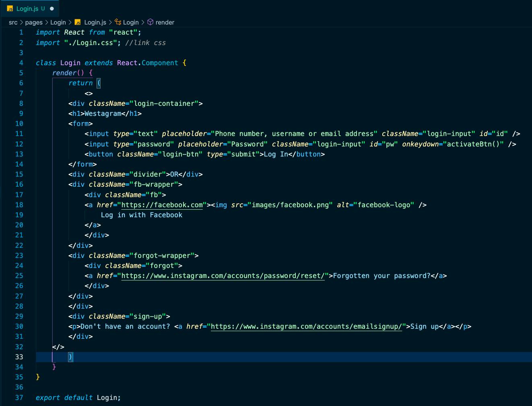Click the JS icon in the breadcrumb
Image resolution: width=532 pixels, height=406 pixels.
(x=78, y=23)
